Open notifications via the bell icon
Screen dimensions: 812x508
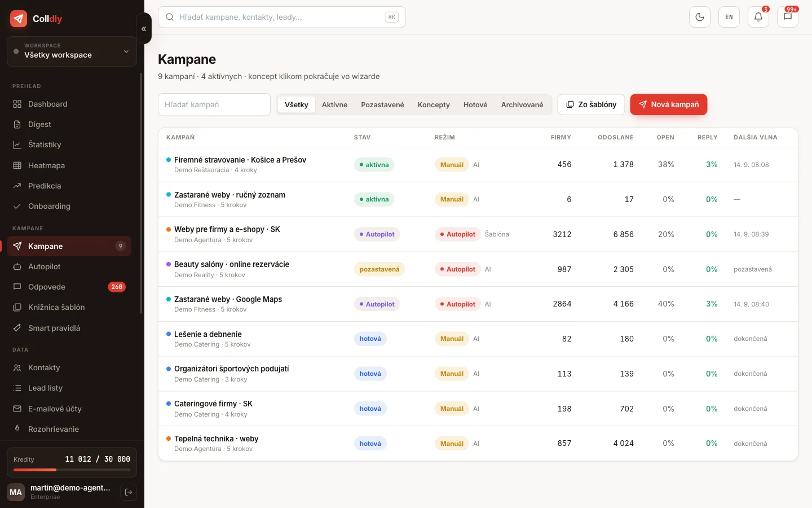pyautogui.click(x=758, y=17)
